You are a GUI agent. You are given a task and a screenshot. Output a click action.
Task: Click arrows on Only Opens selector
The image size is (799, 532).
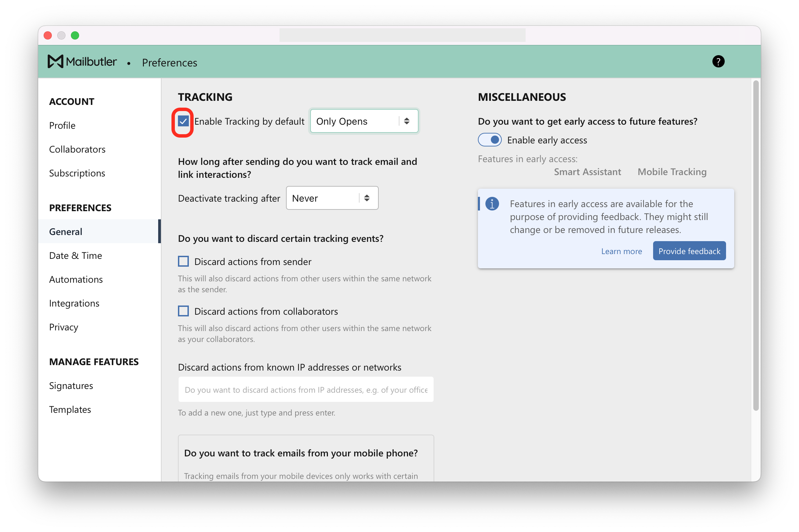tap(407, 121)
